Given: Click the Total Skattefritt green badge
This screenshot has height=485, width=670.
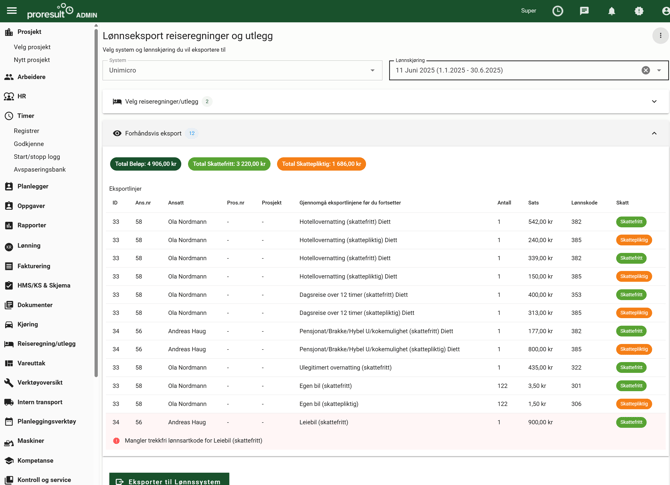Looking at the screenshot, I should click(x=229, y=164).
